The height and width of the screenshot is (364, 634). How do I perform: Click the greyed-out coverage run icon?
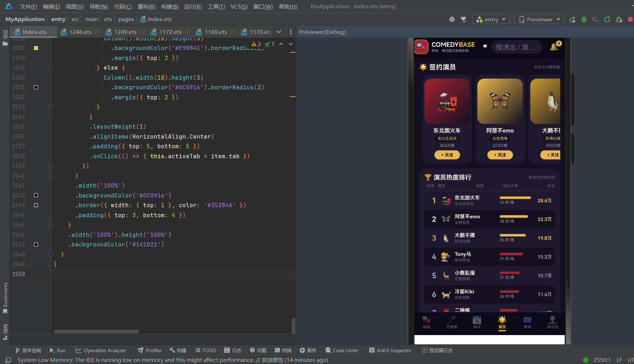click(x=595, y=19)
